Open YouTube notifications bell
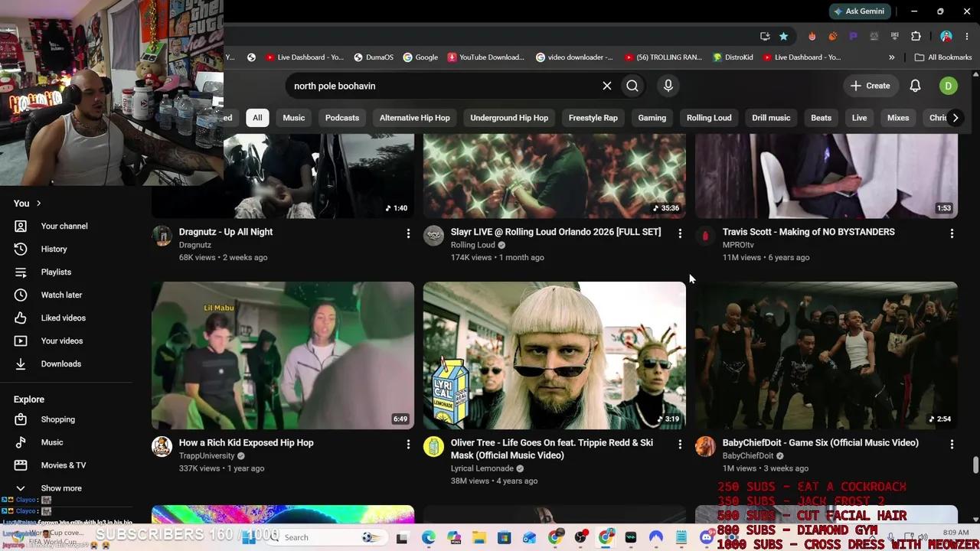Viewport: 980px width, 551px height. click(915, 86)
